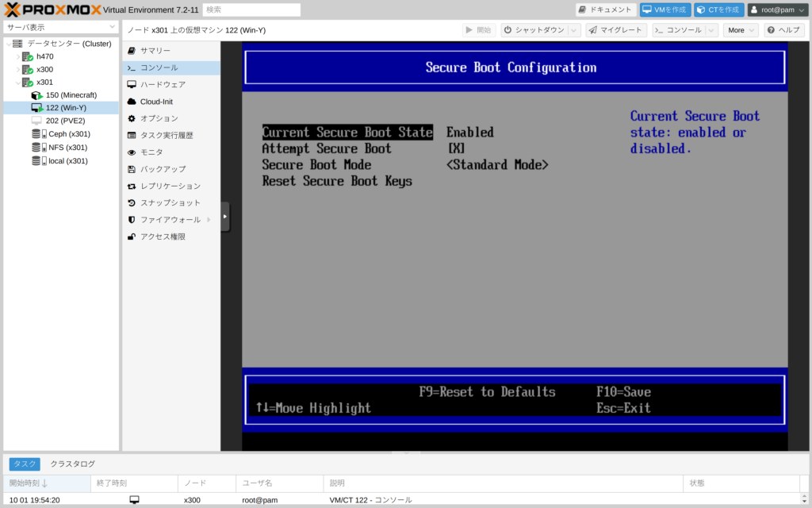Image resolution: width=812 pixels, height=508 pixels.
Task: Collapse the side menu with splitter arrow
Action: [225, 216]
